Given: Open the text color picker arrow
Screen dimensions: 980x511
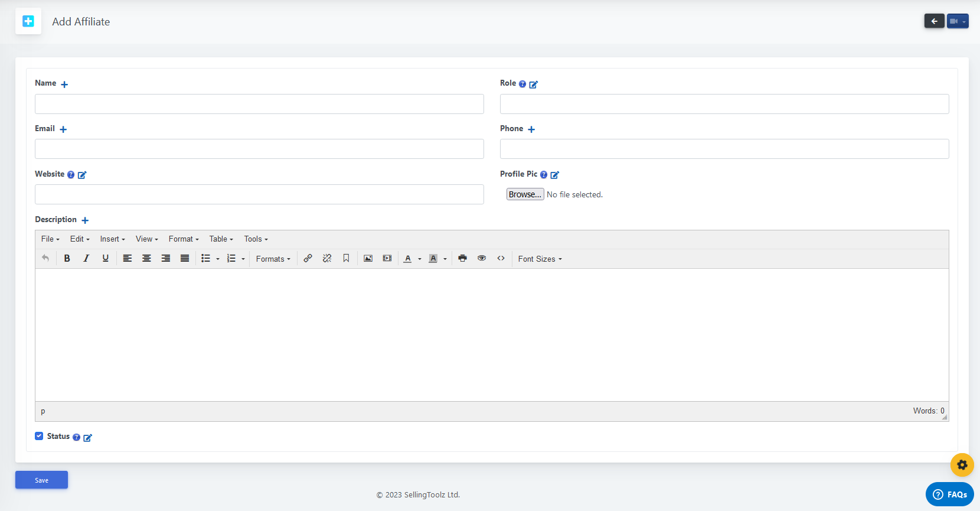Looking at the screenshot, I should [420, 259].
